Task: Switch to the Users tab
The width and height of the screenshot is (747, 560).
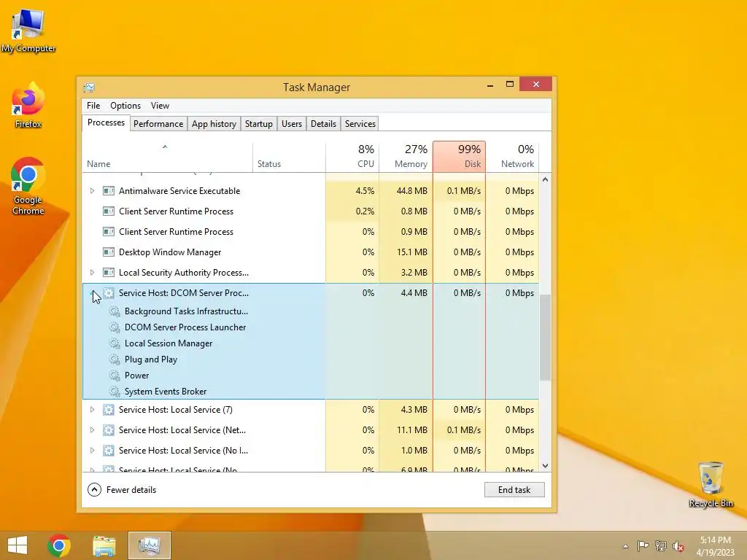Action: (x=292, y=124)
